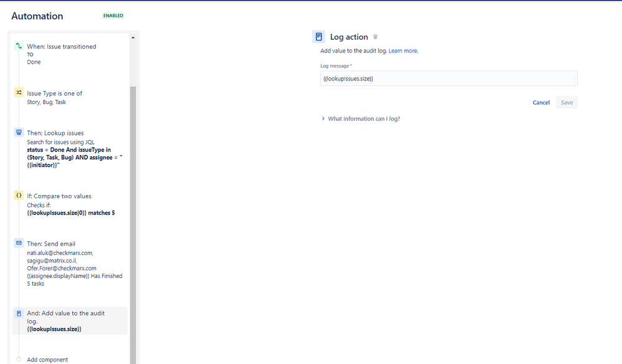622x364 pixels.
Task: Click the JQL text status = Done And issueType
Action: click(x=69, y=150)
